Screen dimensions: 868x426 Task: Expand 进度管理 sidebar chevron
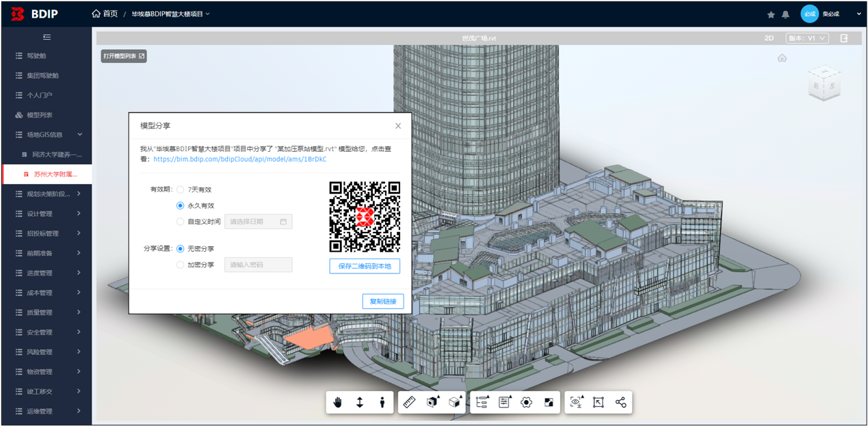tap(79, 273)
